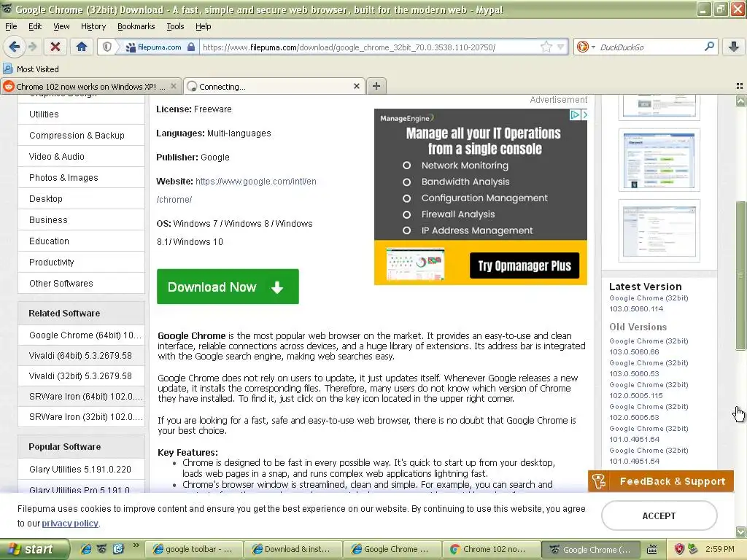This screenshot has height=560, width=747.
Task: Click in the URL address field
Action: (x=369, y=47)
